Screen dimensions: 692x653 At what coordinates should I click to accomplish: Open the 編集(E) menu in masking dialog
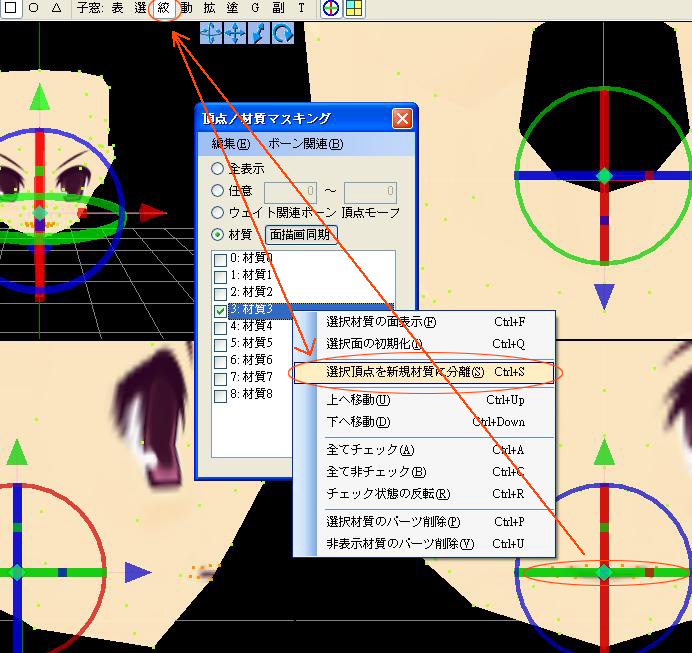tap(231, 144)
